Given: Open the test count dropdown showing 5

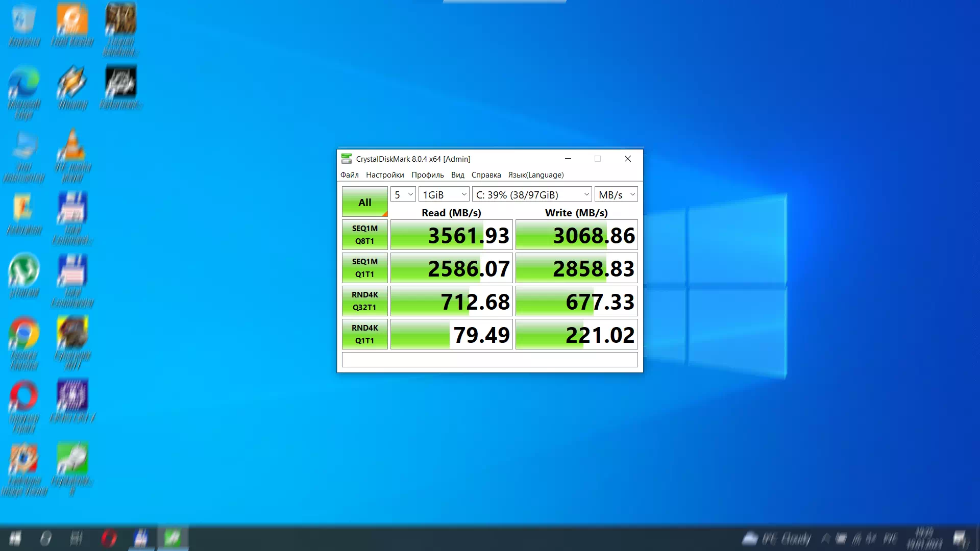Looking at the screenshot, I should point(403,194).
